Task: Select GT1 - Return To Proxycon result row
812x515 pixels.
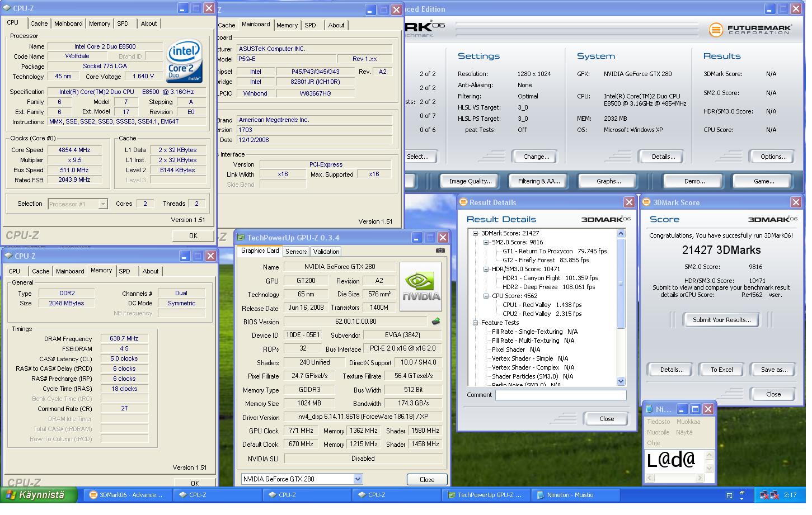Action: [555, 251]
